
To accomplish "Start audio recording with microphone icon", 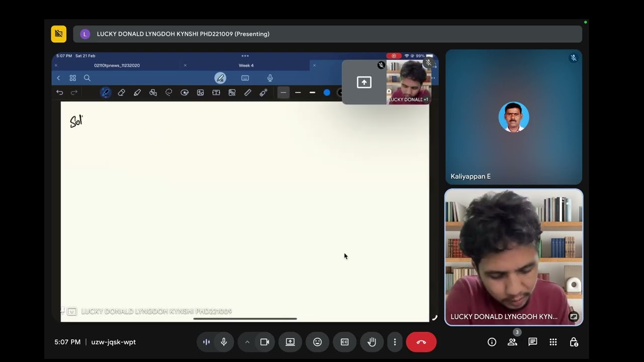I will 270,78.
